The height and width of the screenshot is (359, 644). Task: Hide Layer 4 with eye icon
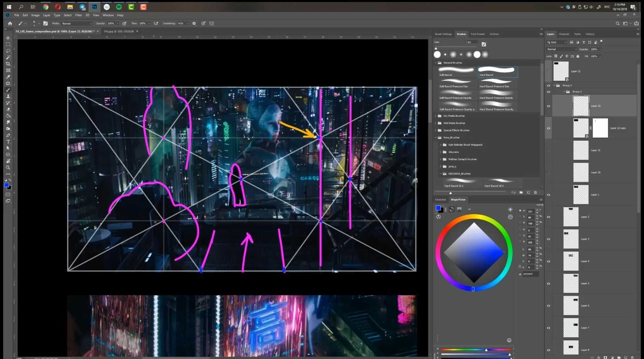point(549,262)
